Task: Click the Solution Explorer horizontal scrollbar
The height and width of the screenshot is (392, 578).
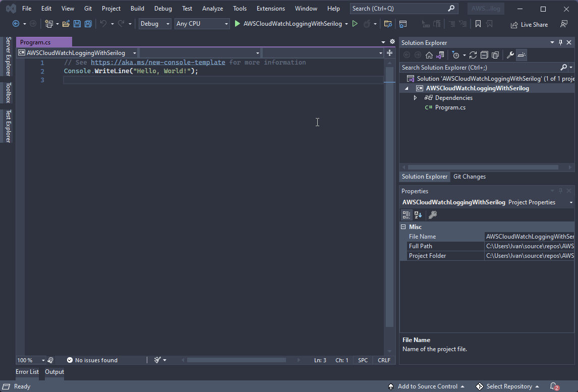Action: [483, 167]
